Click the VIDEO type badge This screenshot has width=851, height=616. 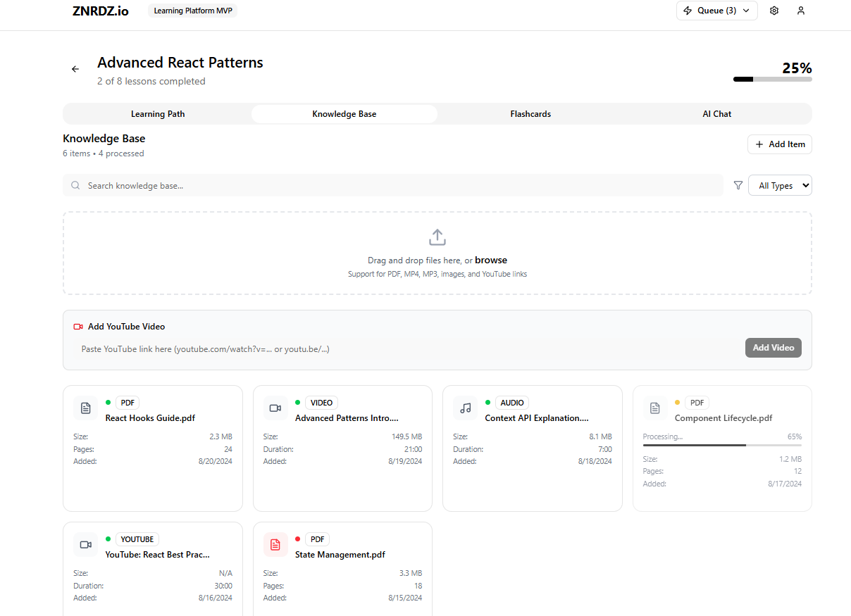[x=322, y=403]
